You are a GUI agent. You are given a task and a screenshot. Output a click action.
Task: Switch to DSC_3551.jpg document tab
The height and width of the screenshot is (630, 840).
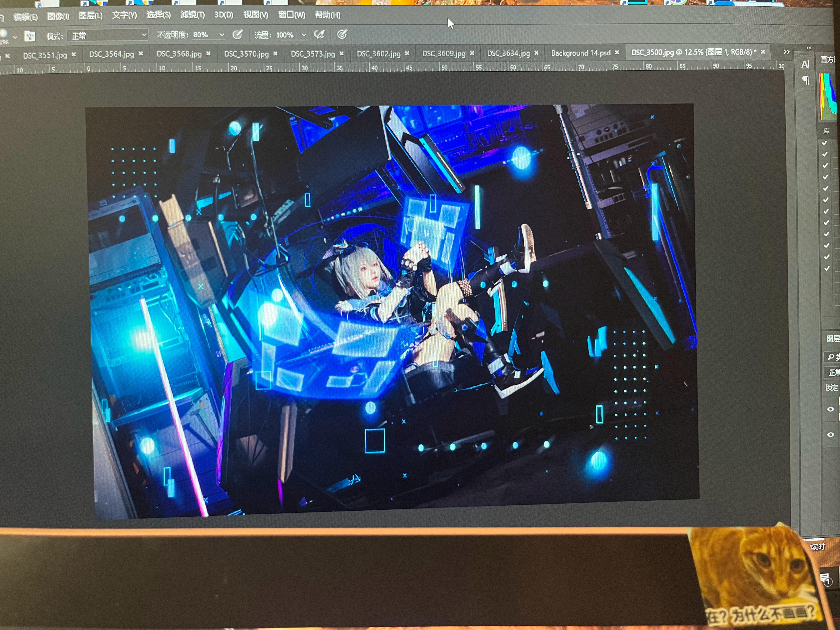tap(45, 55)
